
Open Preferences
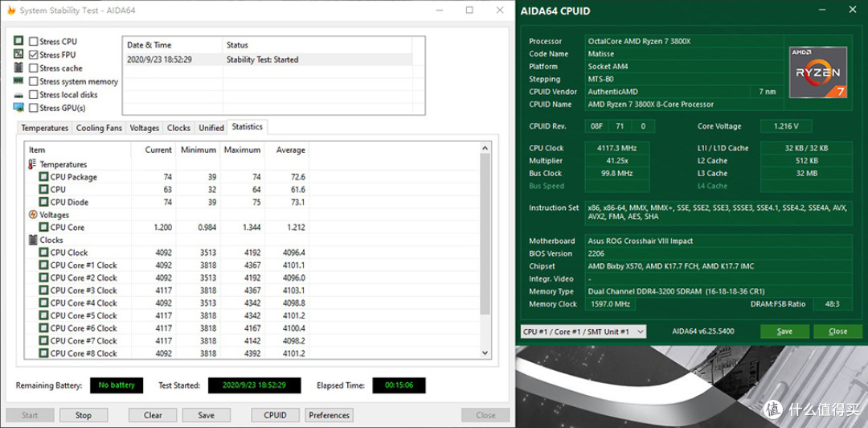click(x=329, y=415)
